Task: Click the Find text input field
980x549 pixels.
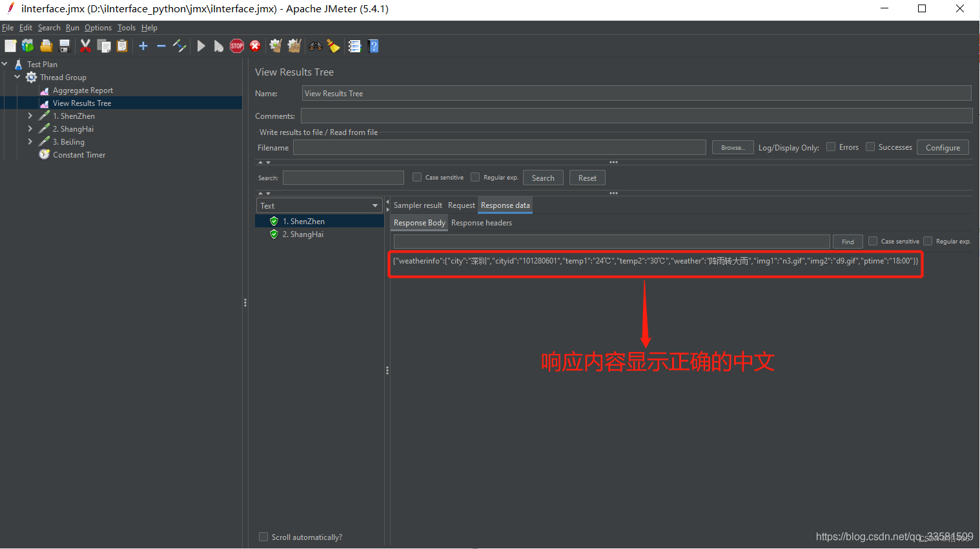Action: (x=611, y=242)
